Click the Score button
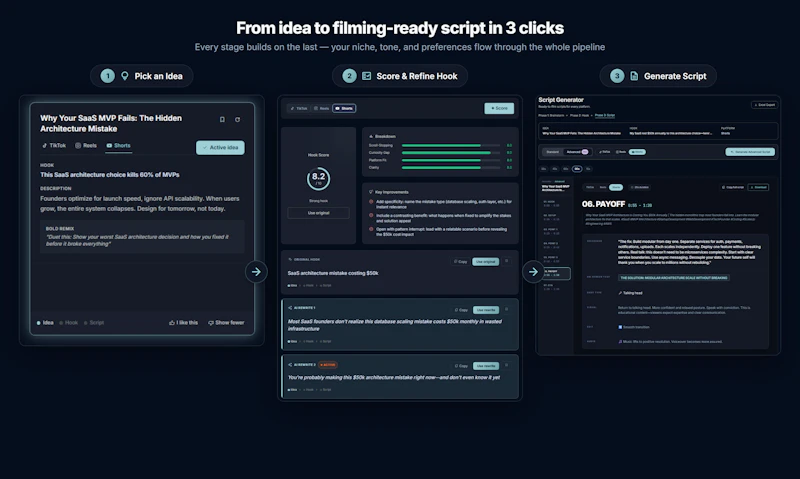Viewport: 800px width, 479px height. pyautogui.click(x=499, y=108)
